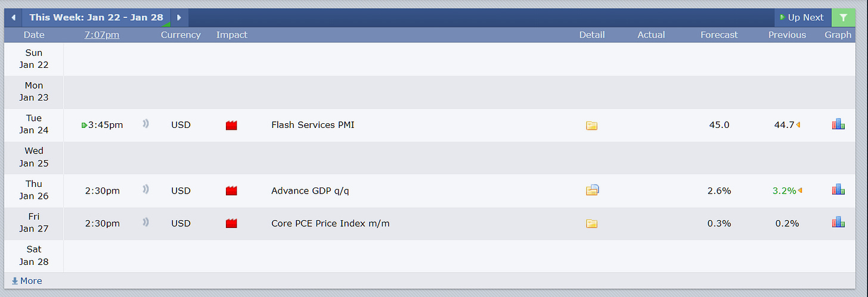The image size is (868, 297).
Task: Click the 3:45pm event time
Action: [x=106, y=125]
